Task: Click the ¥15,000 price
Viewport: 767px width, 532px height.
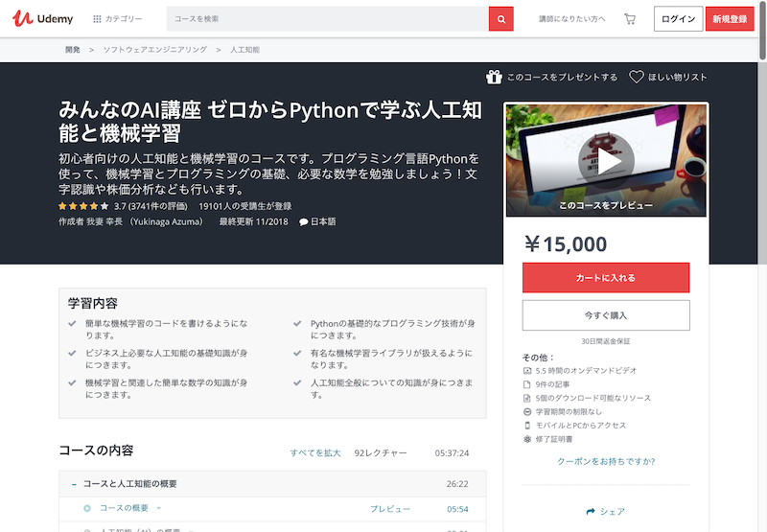Action: 566,244
